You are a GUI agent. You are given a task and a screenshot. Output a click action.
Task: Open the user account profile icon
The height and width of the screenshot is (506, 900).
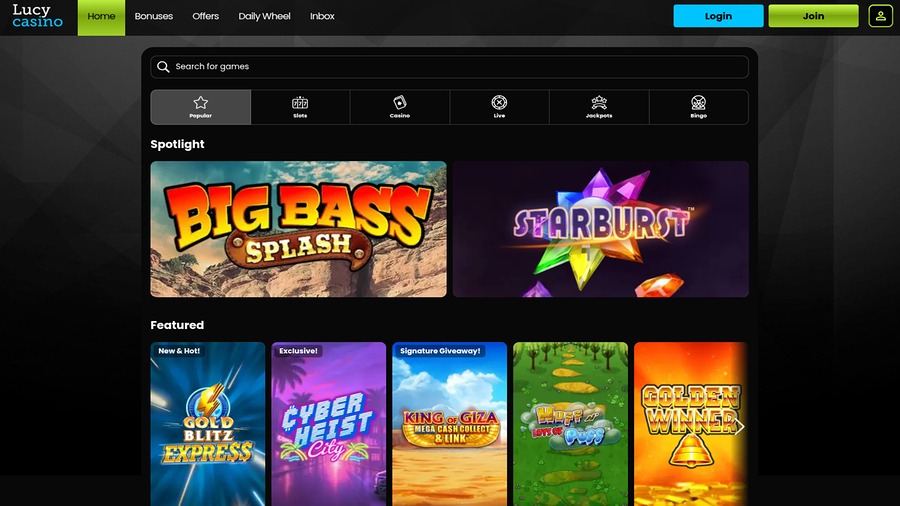[x=880, y=16]
